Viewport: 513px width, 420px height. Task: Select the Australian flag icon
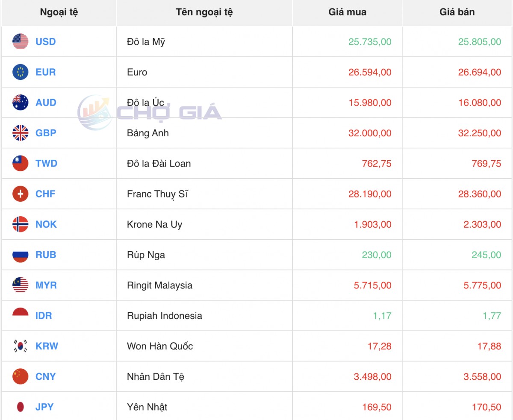pyautogui.click(x=20, y=103)
